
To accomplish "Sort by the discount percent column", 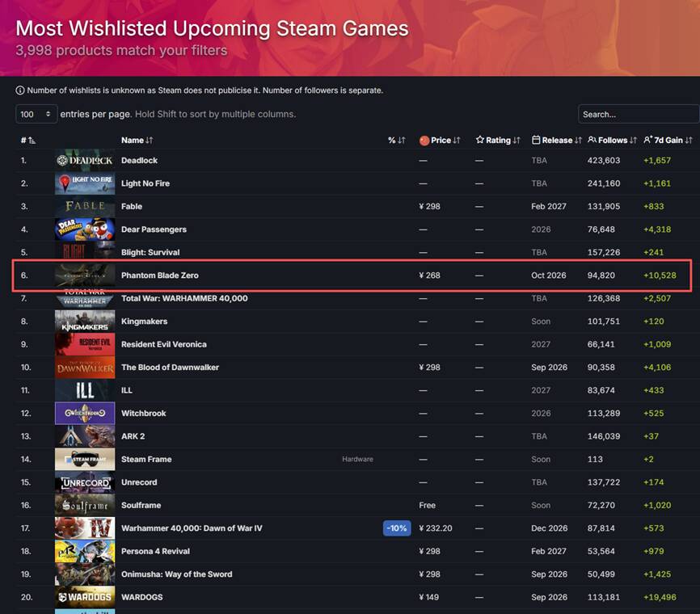I will tap(396, 140).
